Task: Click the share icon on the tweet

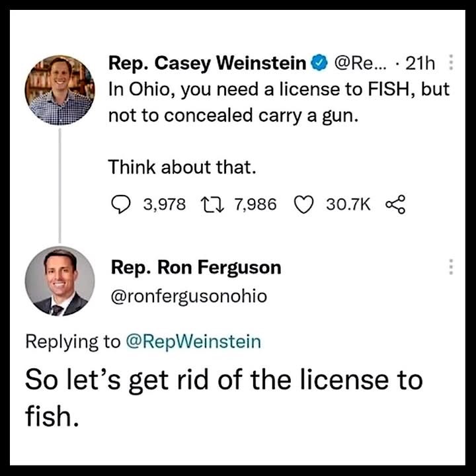Action: point(393,204)
